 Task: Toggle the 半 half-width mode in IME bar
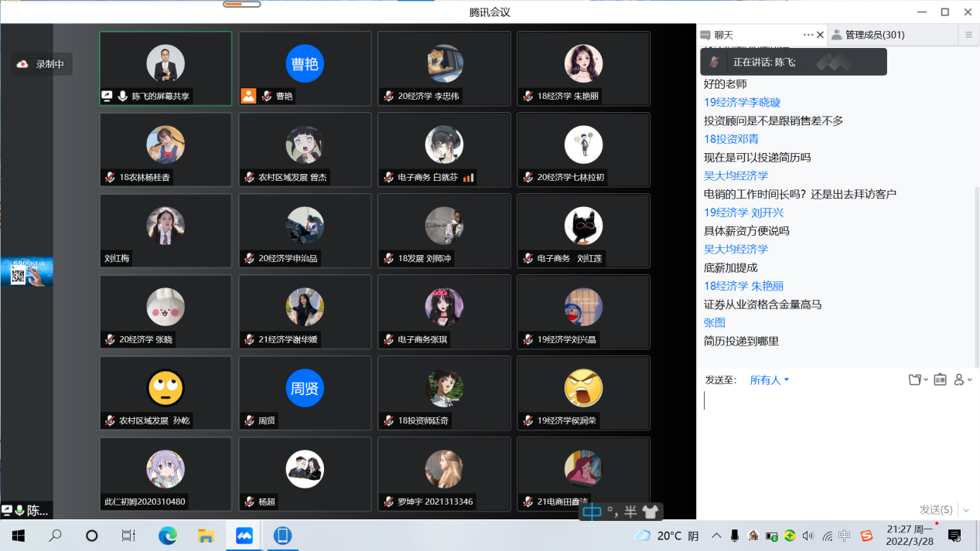click(x=630, y=512)
